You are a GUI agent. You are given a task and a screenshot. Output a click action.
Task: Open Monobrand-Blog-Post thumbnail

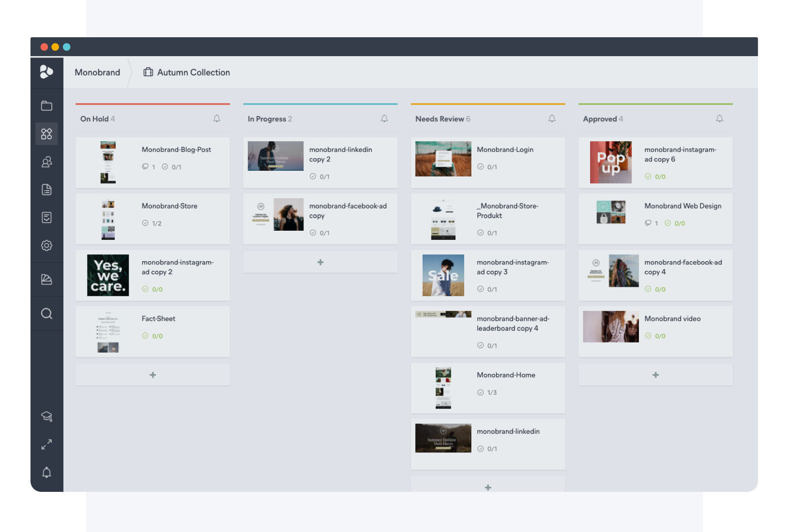pyautogui.click(x=108, y=162)
